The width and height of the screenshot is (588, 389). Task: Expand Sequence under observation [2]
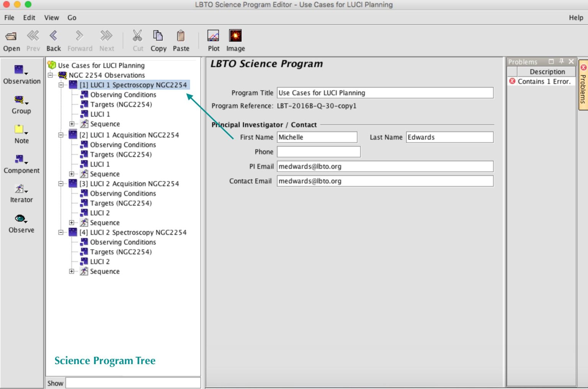click(72, 174)
